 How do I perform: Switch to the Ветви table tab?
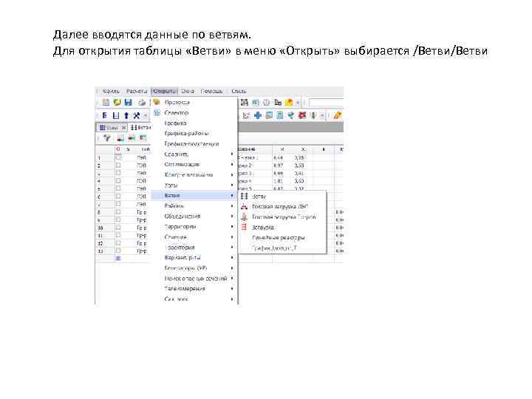pyautogui.click(x=141, y=128)
